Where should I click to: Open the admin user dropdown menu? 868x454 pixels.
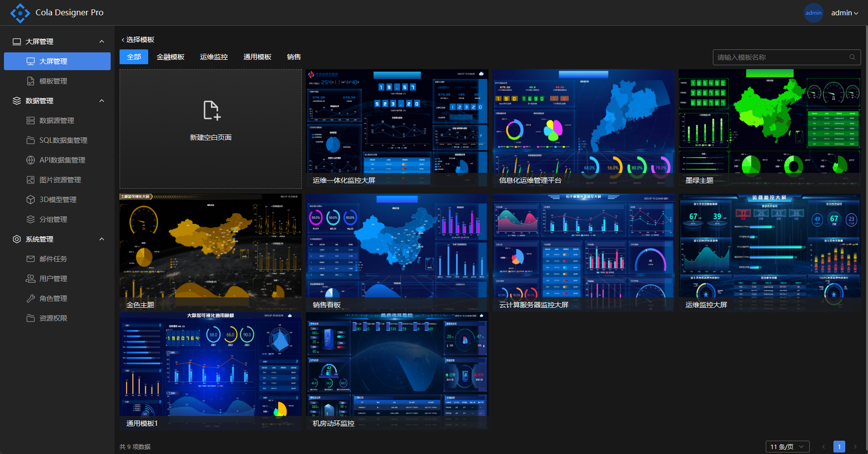click(x=844, y=13)
